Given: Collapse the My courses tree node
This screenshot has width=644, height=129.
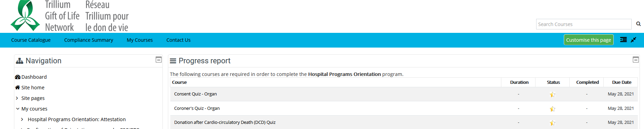Looking at the screenshot, I should point(17,109).
